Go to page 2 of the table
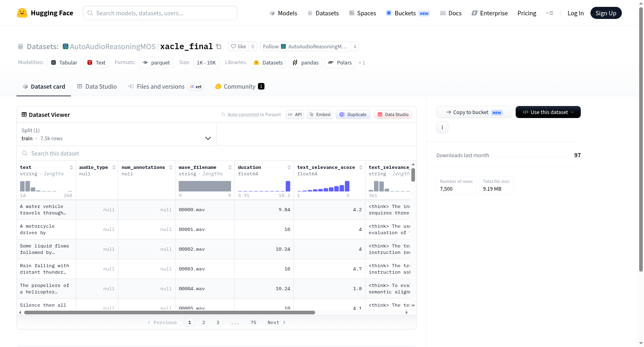The image size is (644, 347). tap(204, 322)
